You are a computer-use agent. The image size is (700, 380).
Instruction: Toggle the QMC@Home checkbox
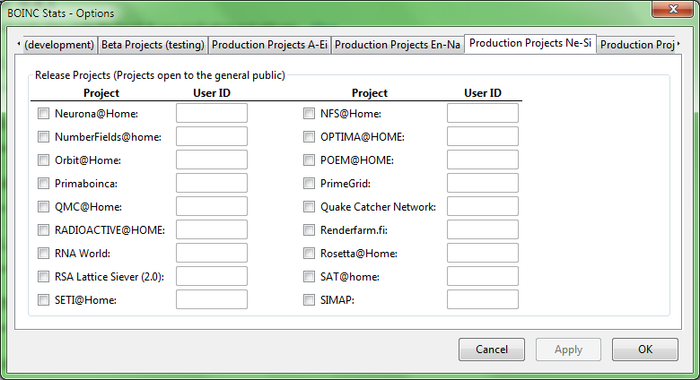pos(43,206)
